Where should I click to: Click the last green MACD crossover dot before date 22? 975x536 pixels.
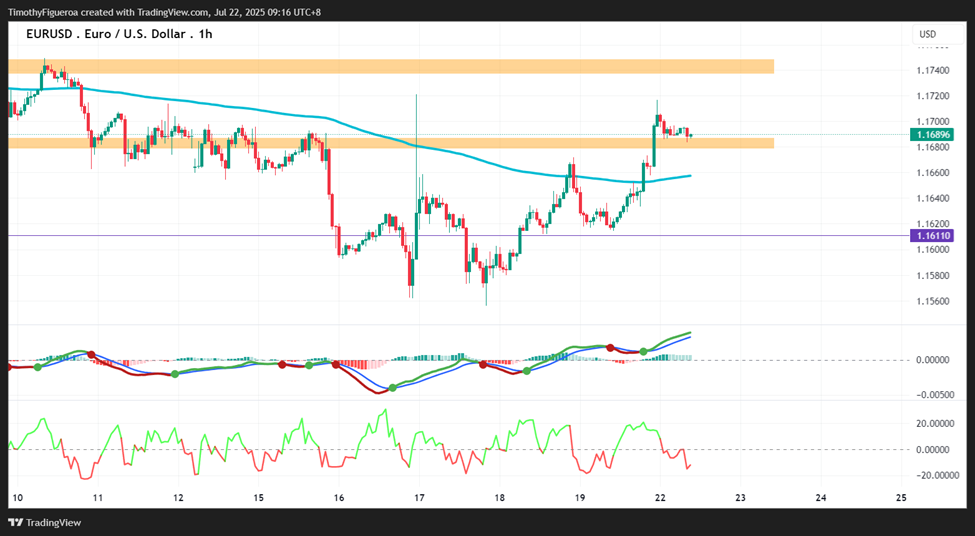[644, 352]
